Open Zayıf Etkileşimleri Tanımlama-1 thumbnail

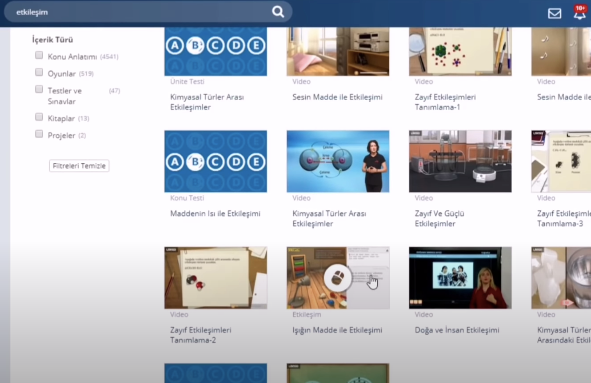point(460,51)
